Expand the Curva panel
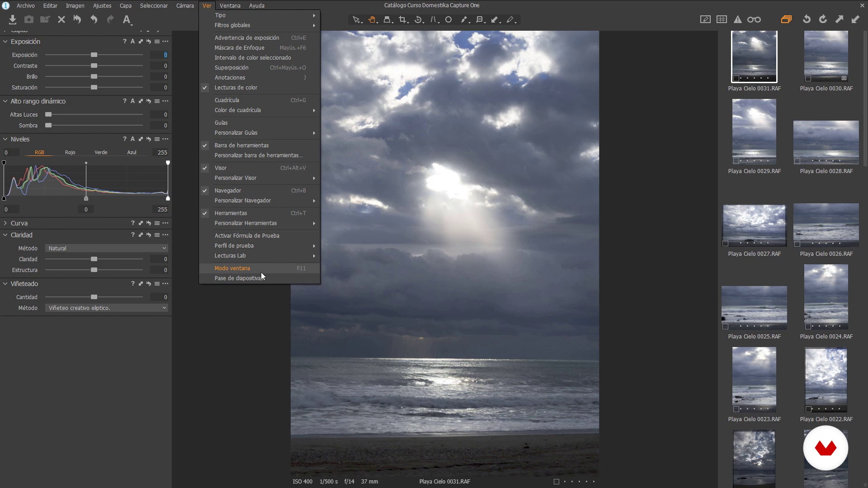This screenshot has height=488, width=868. (x=5, y=223)
